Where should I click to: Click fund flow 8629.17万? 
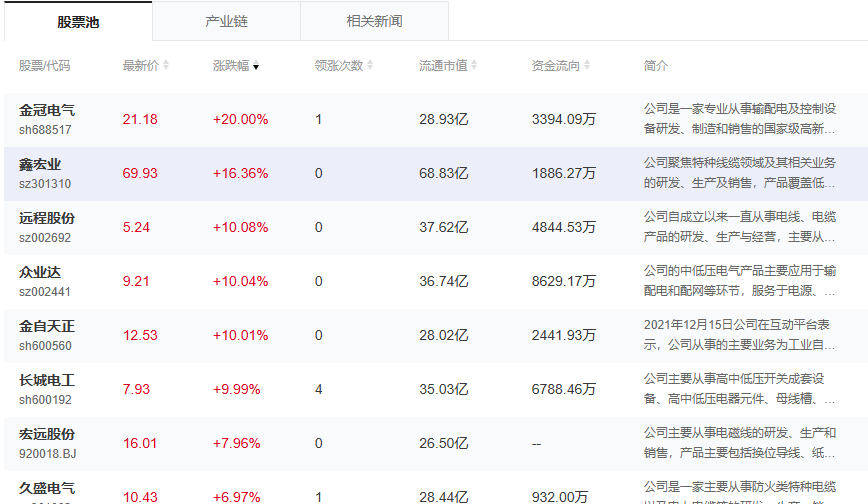(x=564, y=281)
